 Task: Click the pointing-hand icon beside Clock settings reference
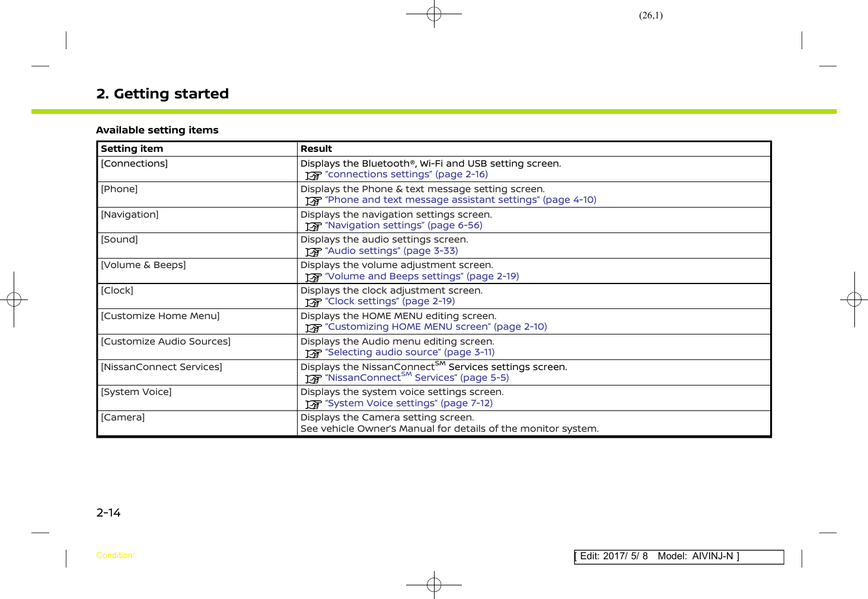click(313, 302)
